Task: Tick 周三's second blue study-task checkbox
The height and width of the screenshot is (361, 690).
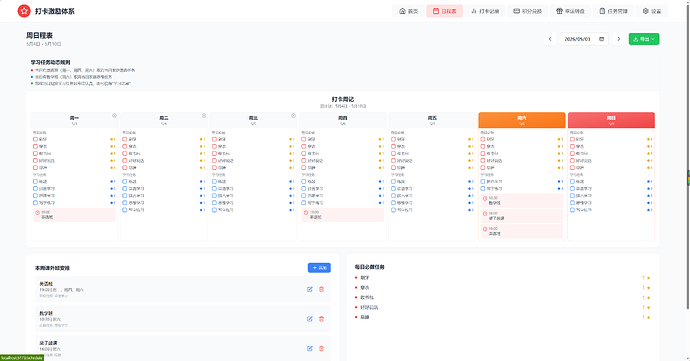Action: coord(214,188)
